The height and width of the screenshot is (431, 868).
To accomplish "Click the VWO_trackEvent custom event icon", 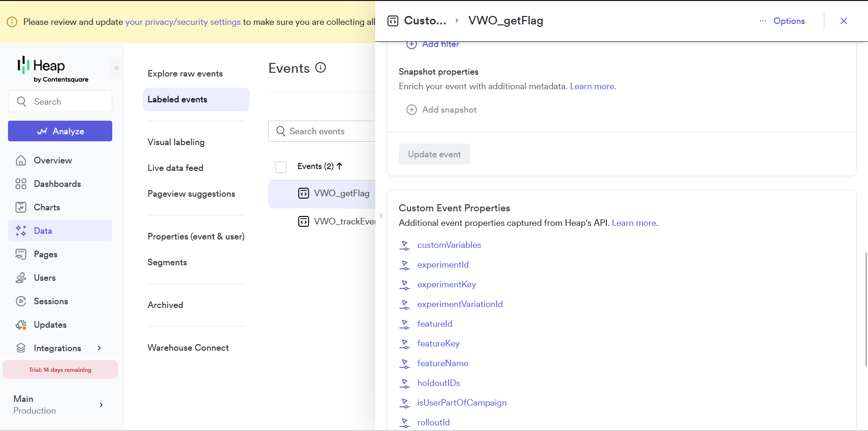I will pyautogui.click(x=304, y=222).
